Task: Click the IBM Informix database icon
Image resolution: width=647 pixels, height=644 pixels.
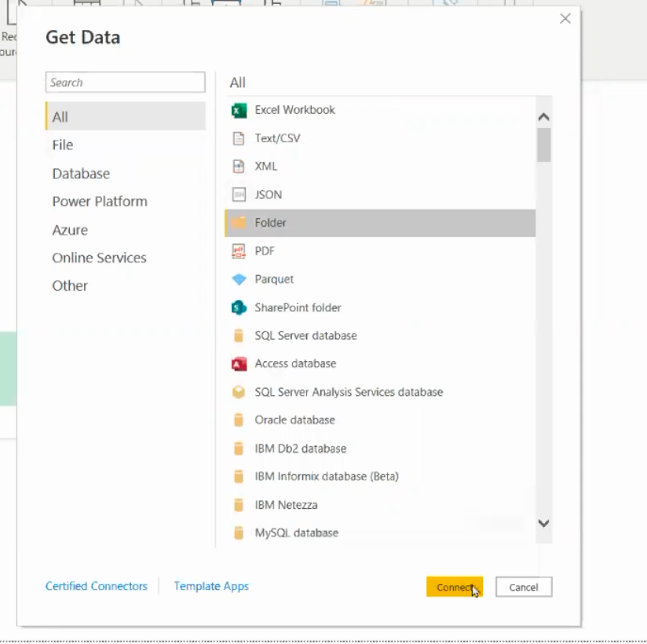Action: coord(239,477)
